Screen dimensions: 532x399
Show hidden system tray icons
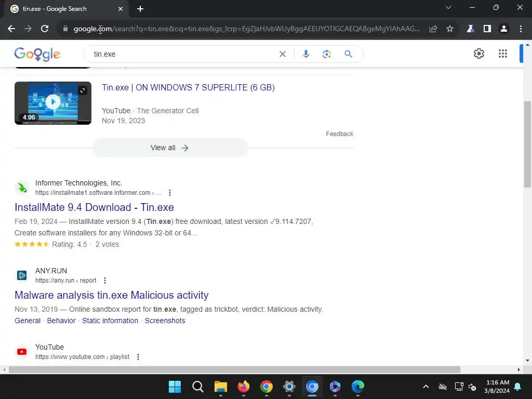tap(426, 387)
